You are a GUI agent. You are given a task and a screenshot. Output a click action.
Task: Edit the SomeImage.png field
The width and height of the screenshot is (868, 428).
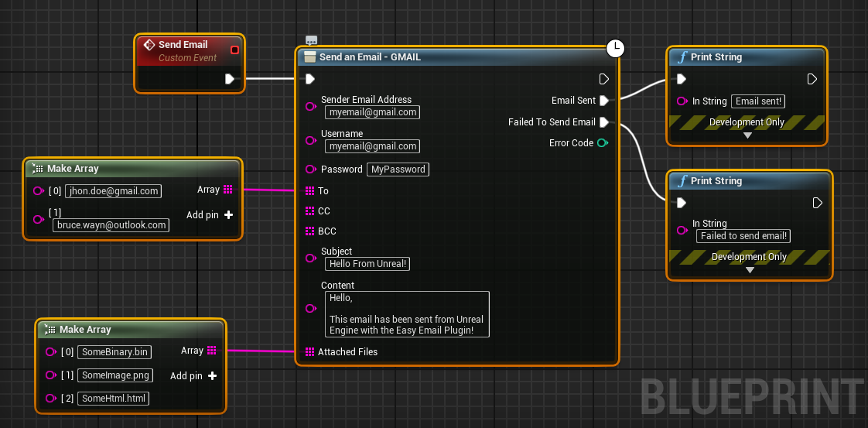[115, 375]
